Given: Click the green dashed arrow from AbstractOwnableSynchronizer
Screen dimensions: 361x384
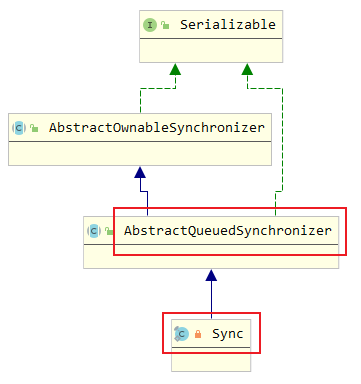Looking at the screenshot, I should (158, 88).
